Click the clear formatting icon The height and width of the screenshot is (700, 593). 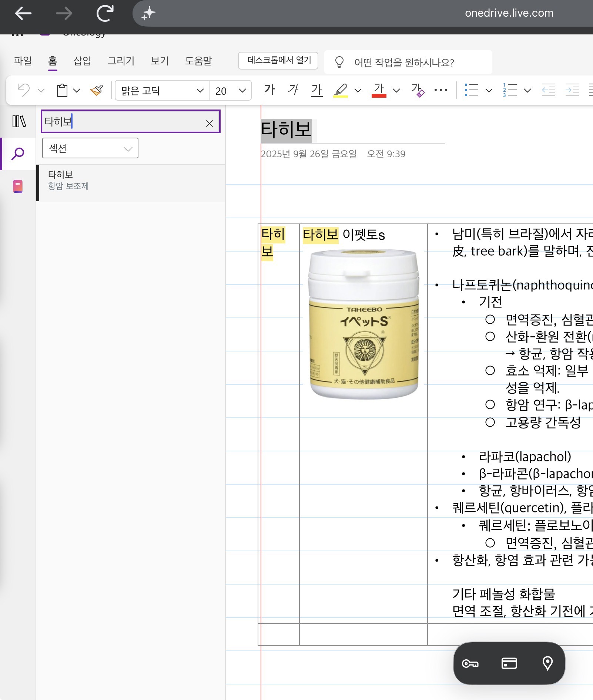(x=417, y=90)
